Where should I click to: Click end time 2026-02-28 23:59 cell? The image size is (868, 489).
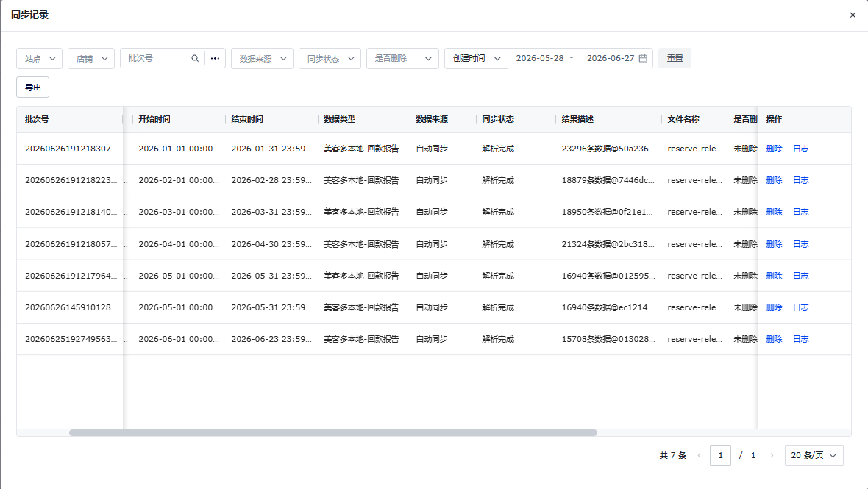271,180
